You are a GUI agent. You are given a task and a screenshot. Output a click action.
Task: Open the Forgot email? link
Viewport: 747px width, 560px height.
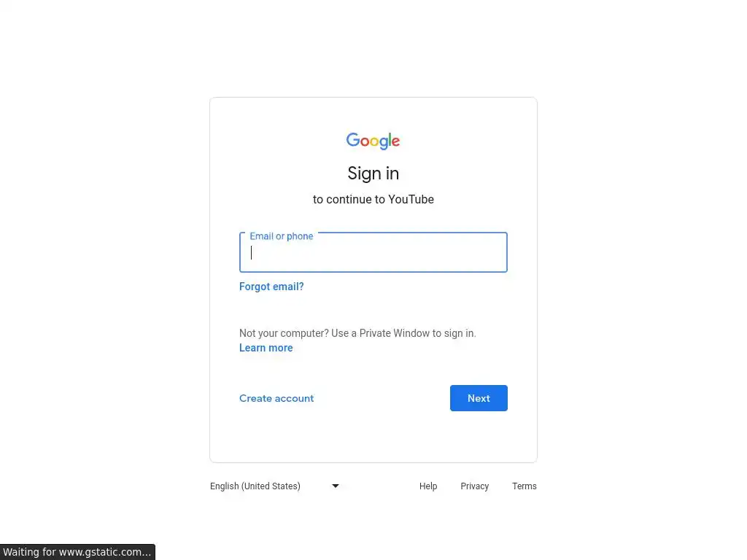tap(271, 287)
